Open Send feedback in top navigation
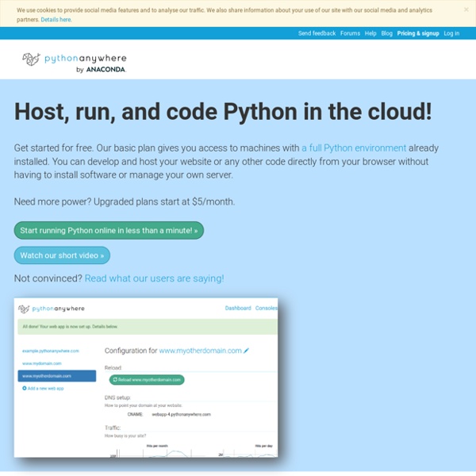The width and height of the screenshot is (476, 476). [317, 33]
